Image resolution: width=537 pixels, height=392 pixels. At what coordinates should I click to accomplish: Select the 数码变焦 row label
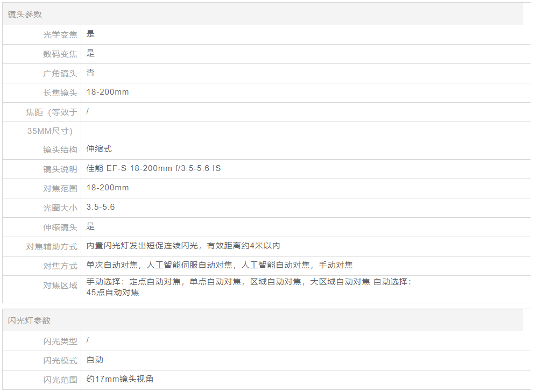coord(60,54)
